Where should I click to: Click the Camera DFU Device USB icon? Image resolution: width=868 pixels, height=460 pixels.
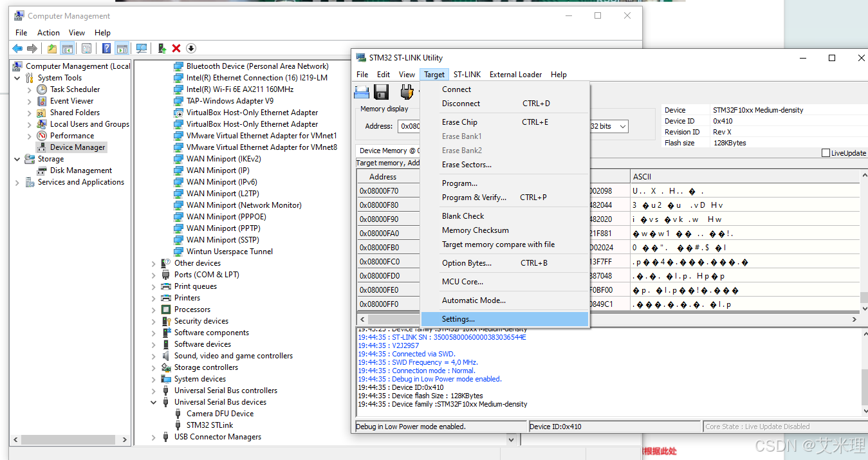(178, 414)
